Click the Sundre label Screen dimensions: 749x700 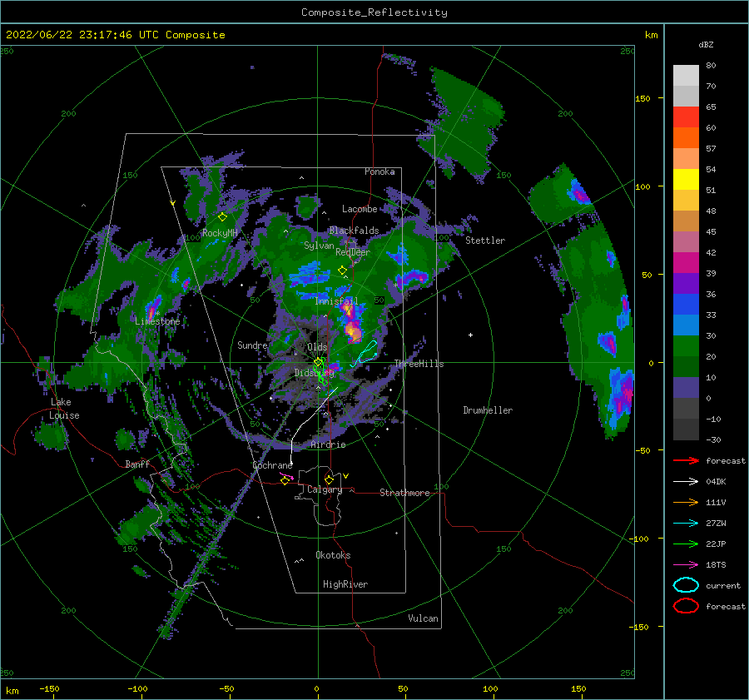pos(252,345)
